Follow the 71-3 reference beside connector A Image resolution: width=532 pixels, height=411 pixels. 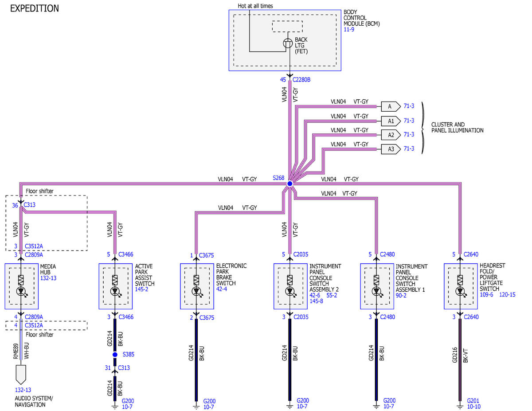tap(409, 106)
